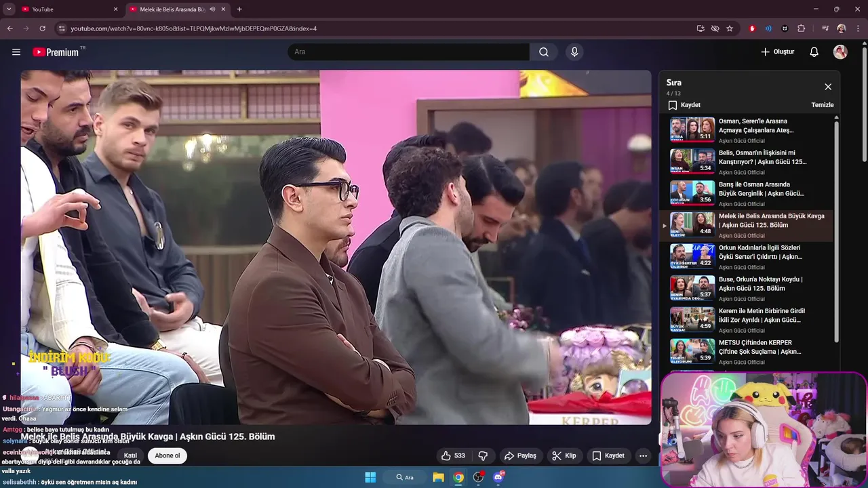The height and width of the screenshot is (488, 868).
Task: View site information icon in address bar
Action: click(x=62, y=28)
